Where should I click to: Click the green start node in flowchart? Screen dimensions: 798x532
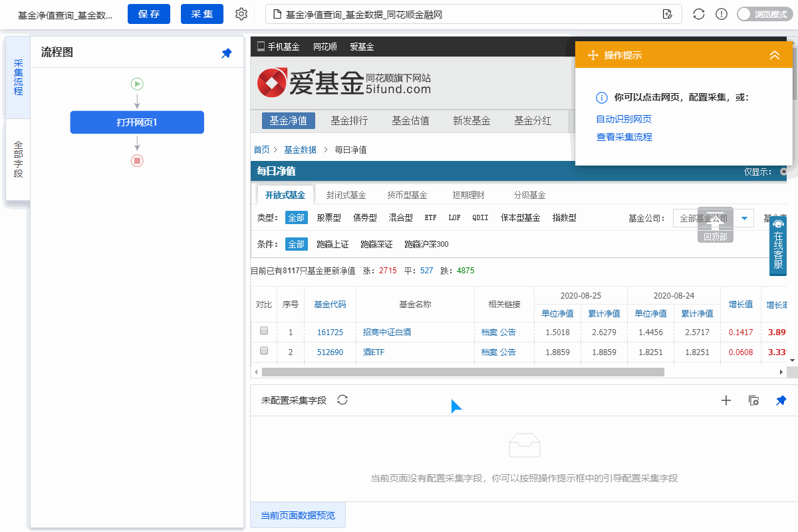pos(137,84)
